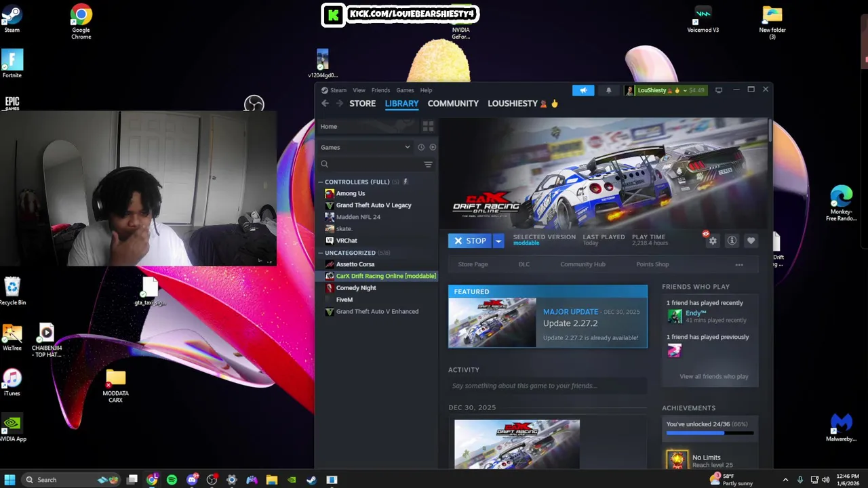
Task: Open Steam announcements megaphone button
Action: point(583,90)
